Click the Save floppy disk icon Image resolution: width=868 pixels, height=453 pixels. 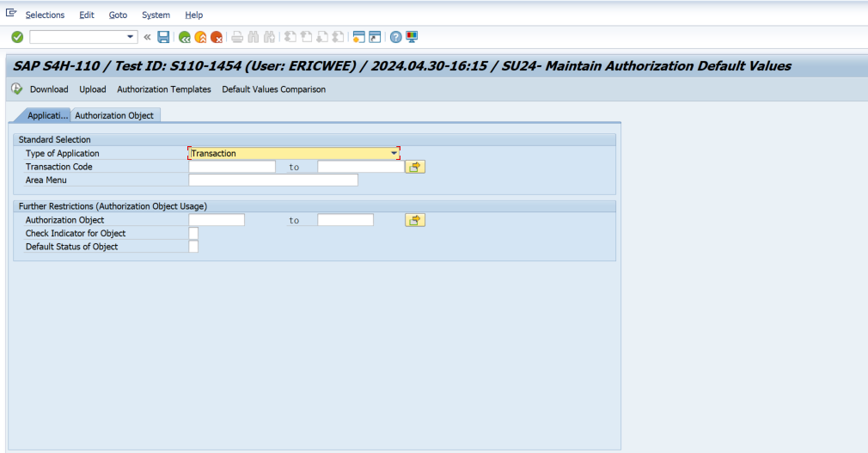(163, 37)
